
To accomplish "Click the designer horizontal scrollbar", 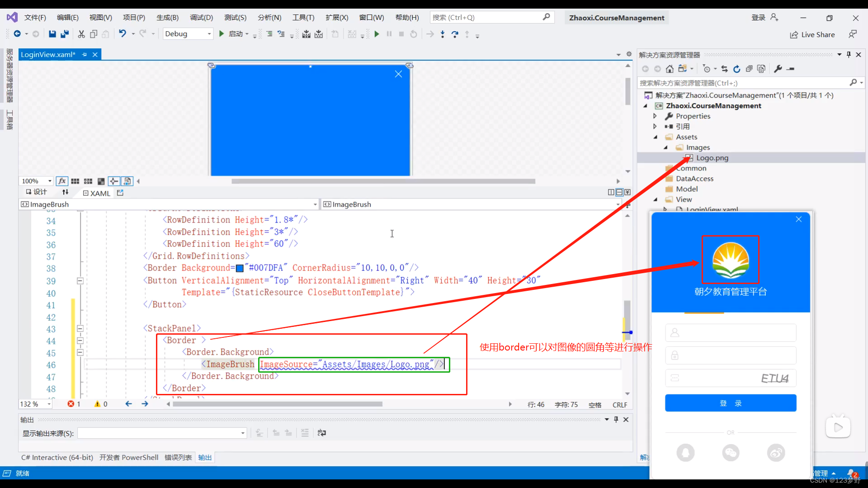I will (383, 181).
